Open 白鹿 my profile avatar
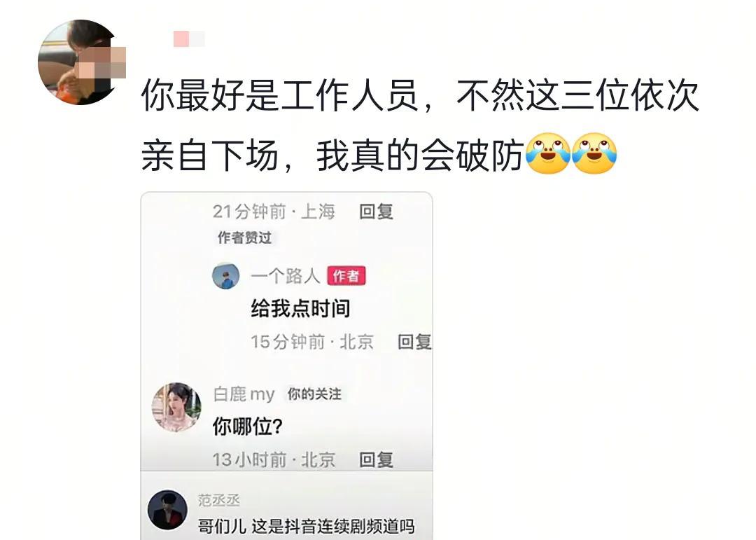 pos(176,407)
